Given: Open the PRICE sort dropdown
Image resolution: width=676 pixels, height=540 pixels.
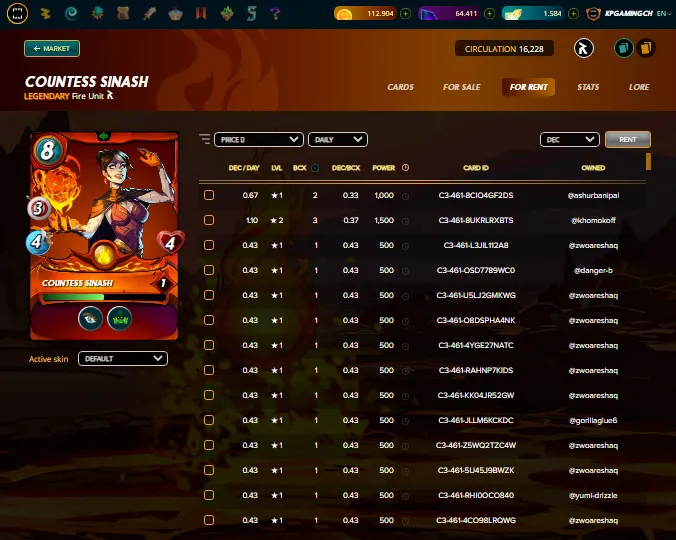Looking at the screenshot, I should coord(259,140).
